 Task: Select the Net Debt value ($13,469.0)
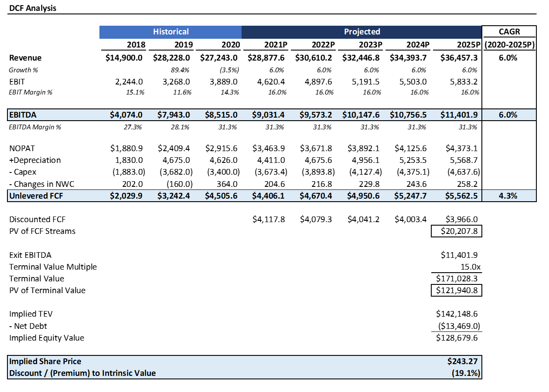click(459, 325)
